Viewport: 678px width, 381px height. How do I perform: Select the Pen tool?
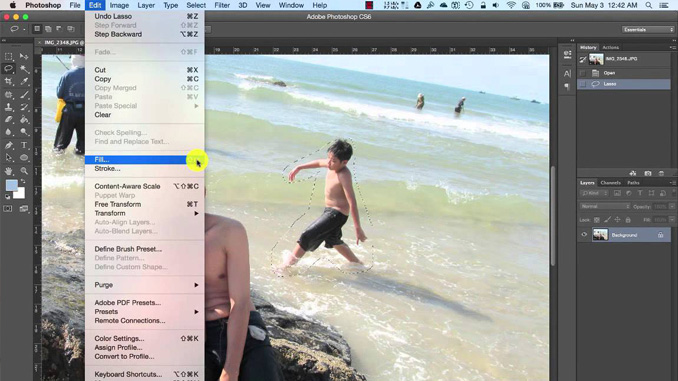click(9, 146)
